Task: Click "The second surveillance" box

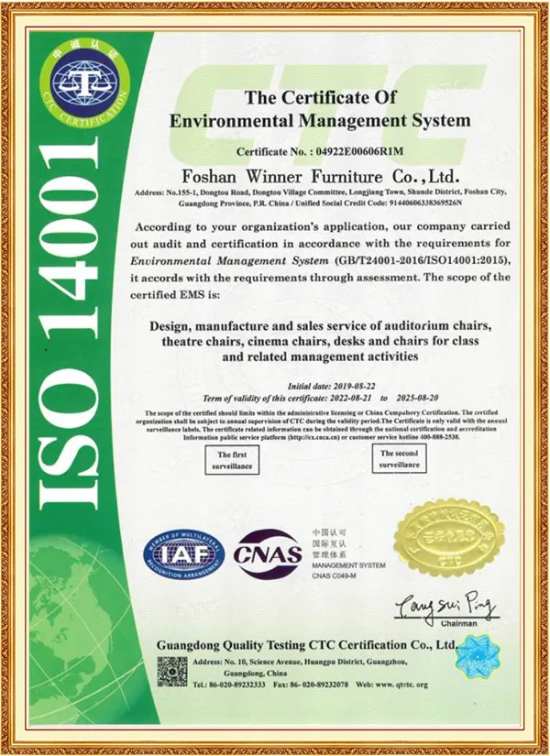Action: [x=399, y=458]
